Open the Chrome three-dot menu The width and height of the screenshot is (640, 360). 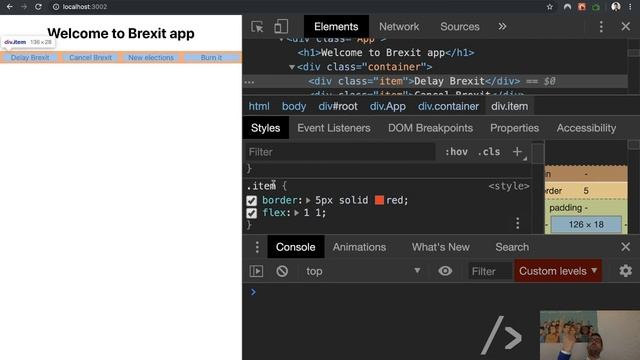[631, 7]
